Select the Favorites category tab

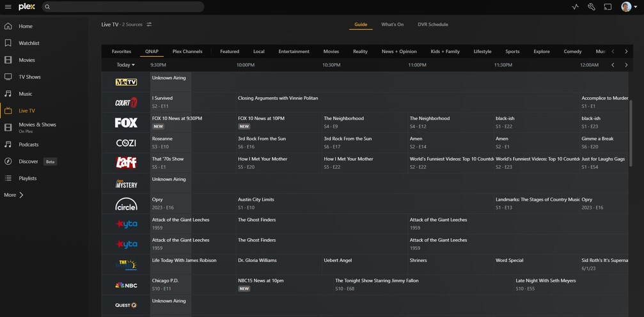(x=122, y=51)
